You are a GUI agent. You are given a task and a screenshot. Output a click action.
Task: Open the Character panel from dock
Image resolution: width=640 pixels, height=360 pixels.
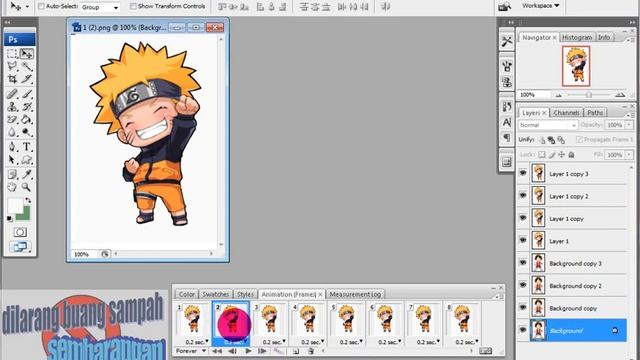507,122
